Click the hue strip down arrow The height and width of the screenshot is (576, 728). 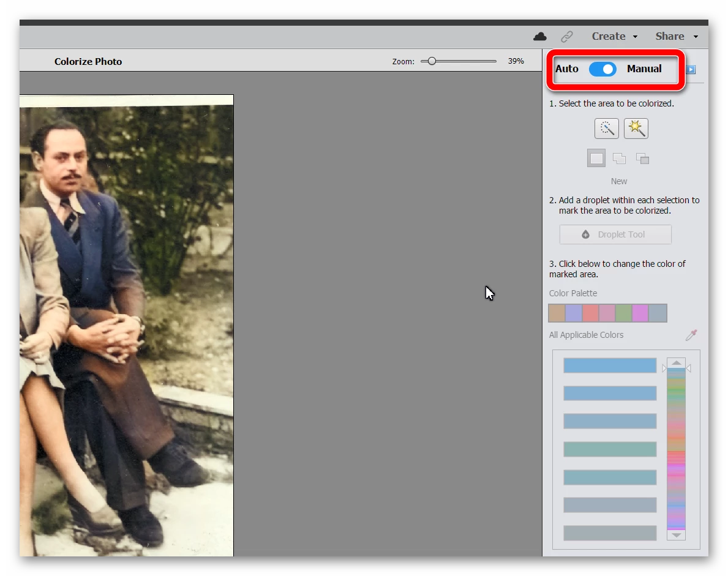pos(677,535)
